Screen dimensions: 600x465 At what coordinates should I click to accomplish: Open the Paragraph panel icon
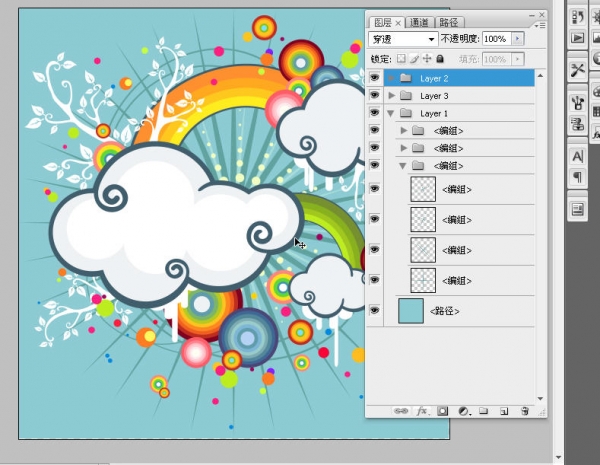coord(577,177)
